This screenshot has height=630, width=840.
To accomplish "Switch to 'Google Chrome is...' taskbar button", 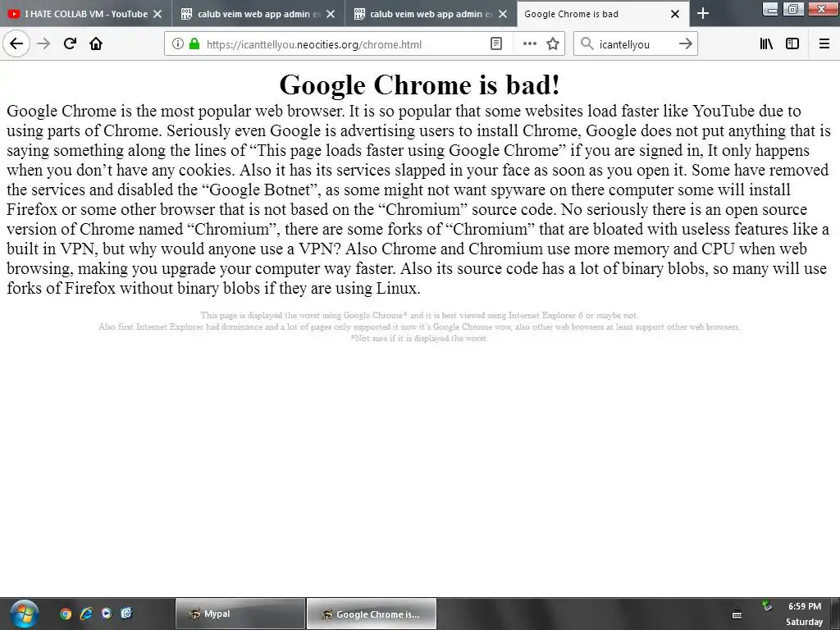I will pyautogui.click(x=372, y=614).
